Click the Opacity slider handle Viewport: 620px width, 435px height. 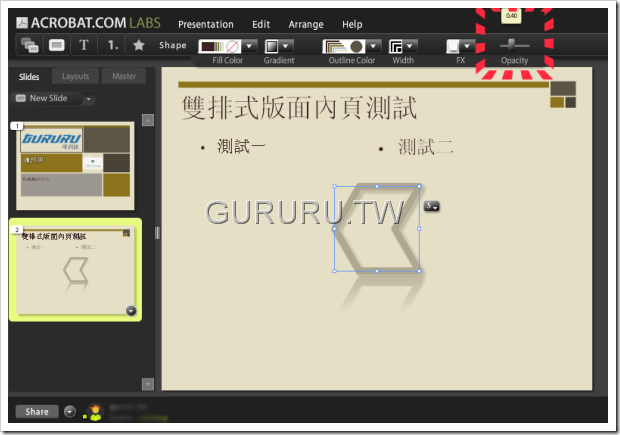pos(511,45)
